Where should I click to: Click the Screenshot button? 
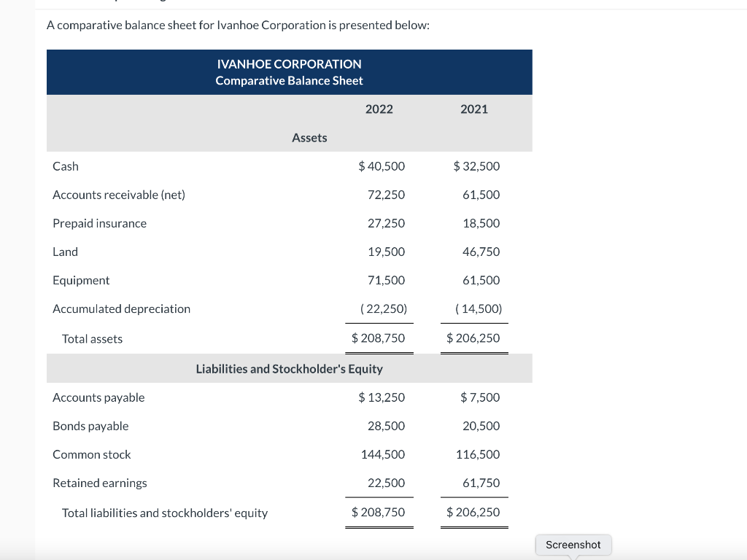[573, 545]
